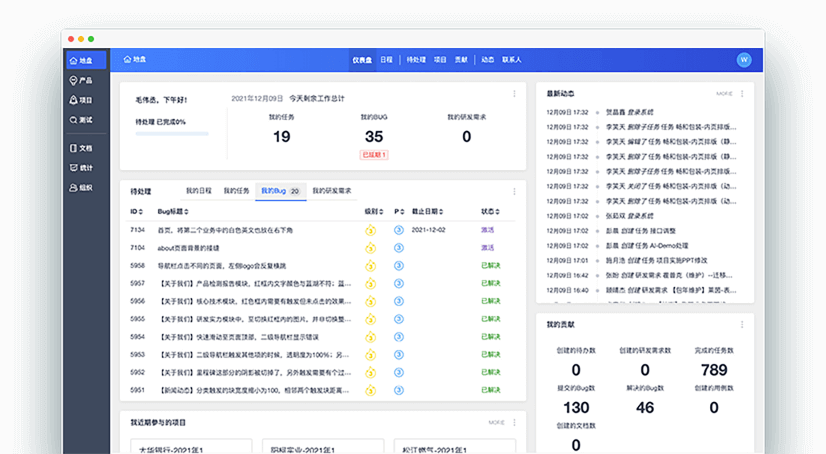826x454 pixels.
Task: Open options menu of the 待处理 panel
Action: click(514, 191)
